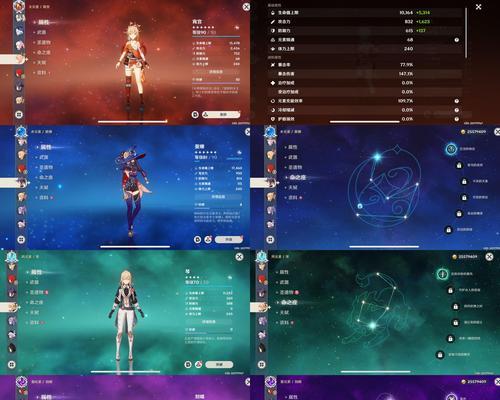Click mora coin balance on green constellation screen
The image size is (500, 400).
[x=465, y=257]
